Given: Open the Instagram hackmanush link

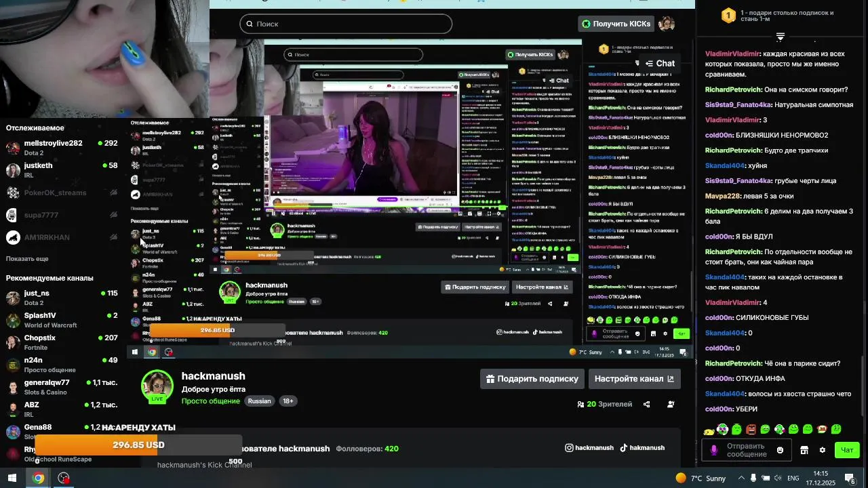Looking at the screenshot, I should [x=589, y=448].
